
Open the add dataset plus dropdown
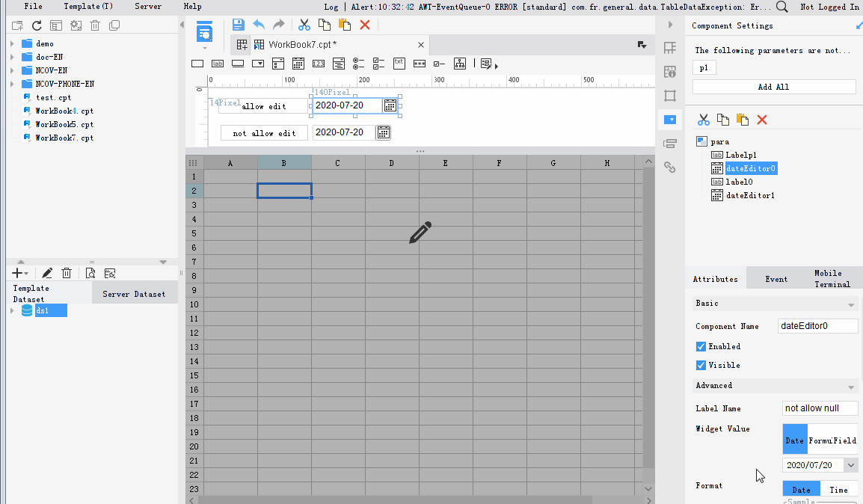pos(19,274)
